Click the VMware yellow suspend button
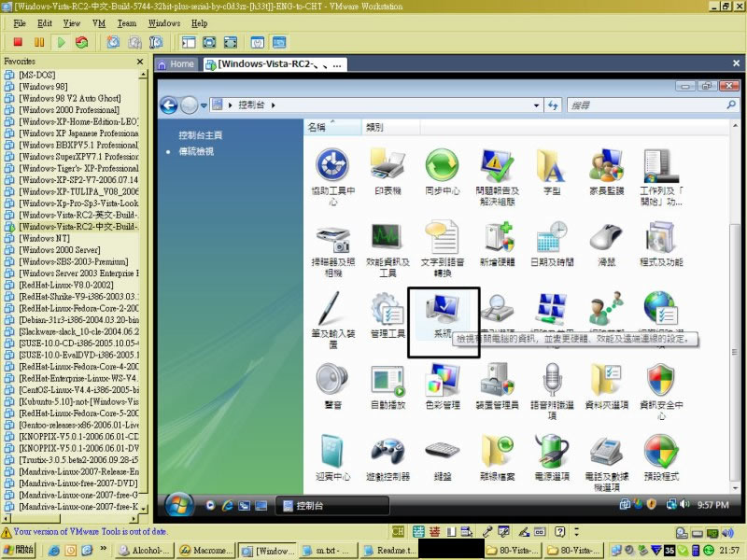The height and width of the screenshot is (560, 747). click(x=39, y=42)
